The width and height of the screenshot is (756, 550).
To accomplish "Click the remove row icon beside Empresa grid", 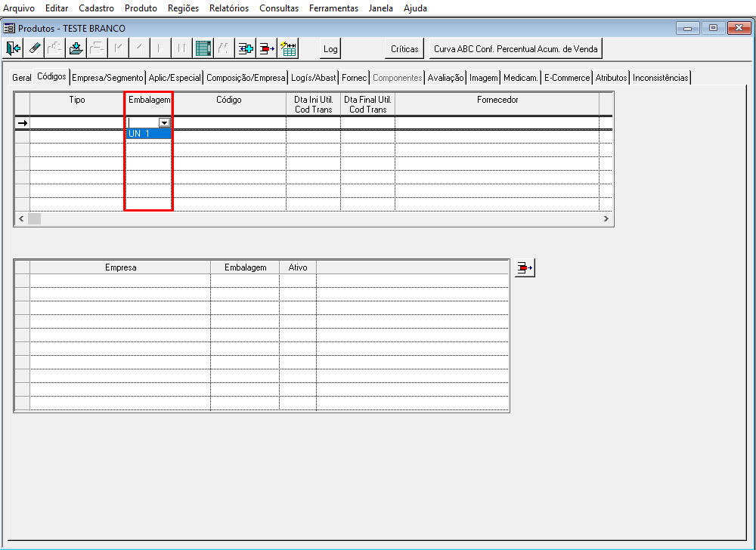I will click(525, 267).
